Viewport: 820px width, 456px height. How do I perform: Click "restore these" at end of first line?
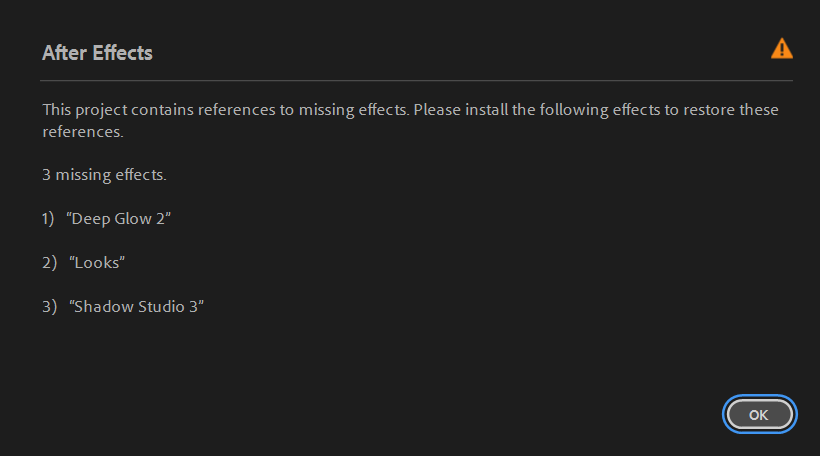click(x=731, y=109)
